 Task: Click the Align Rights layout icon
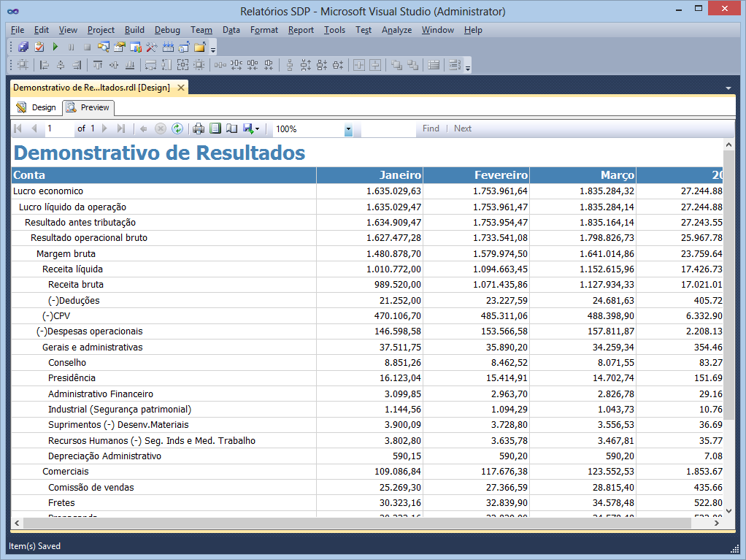click(x=77, y=65)
